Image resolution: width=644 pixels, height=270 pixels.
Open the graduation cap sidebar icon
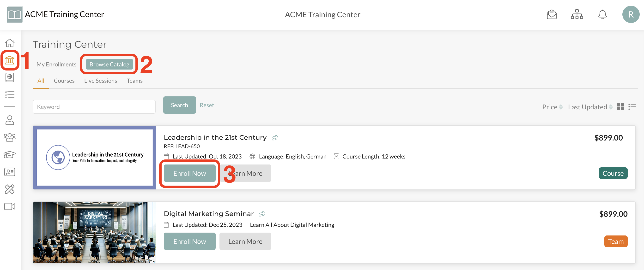tap(10, 155)
